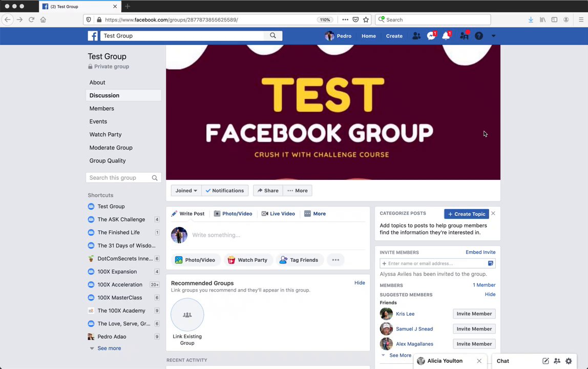Open Messenger icon with notification badge
588x369 pixels.
431,36
